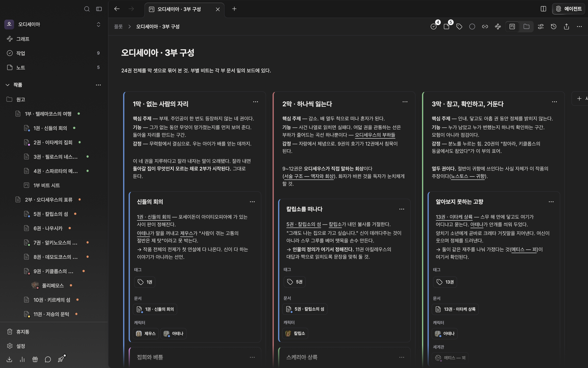Open options for 2막 · 하나씩 잃는다 column

(x=405, y=102)
